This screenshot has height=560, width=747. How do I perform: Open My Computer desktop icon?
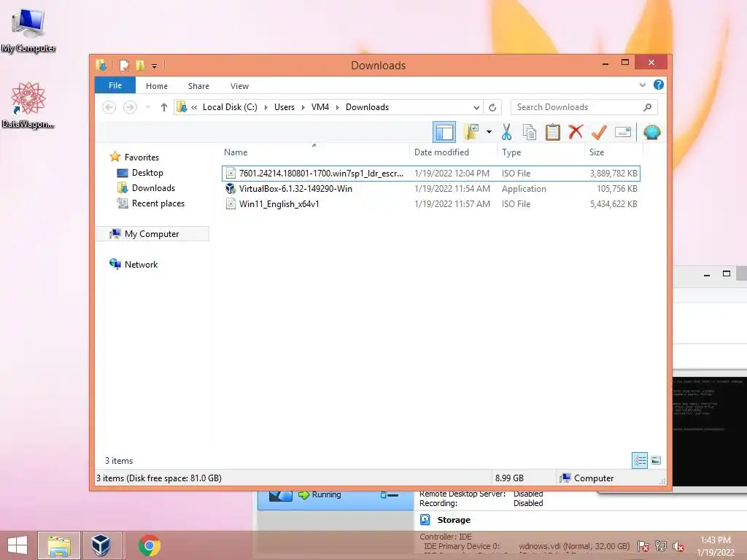tap(28, 31)
